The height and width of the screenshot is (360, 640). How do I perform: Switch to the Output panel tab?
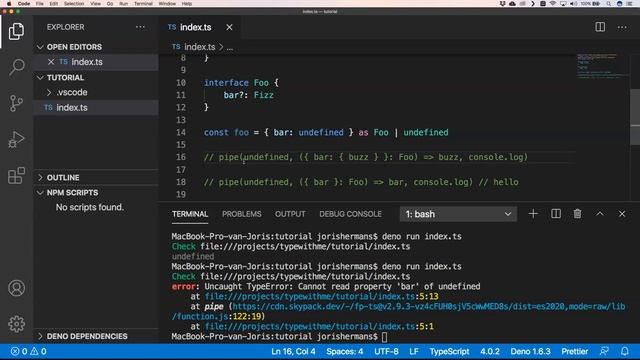(x=290, y=214)
